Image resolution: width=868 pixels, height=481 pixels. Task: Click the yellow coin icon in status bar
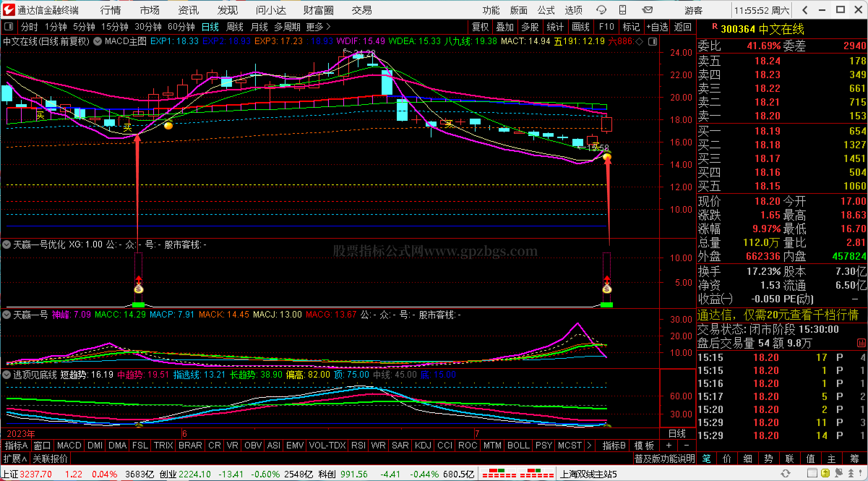[825, 473]
